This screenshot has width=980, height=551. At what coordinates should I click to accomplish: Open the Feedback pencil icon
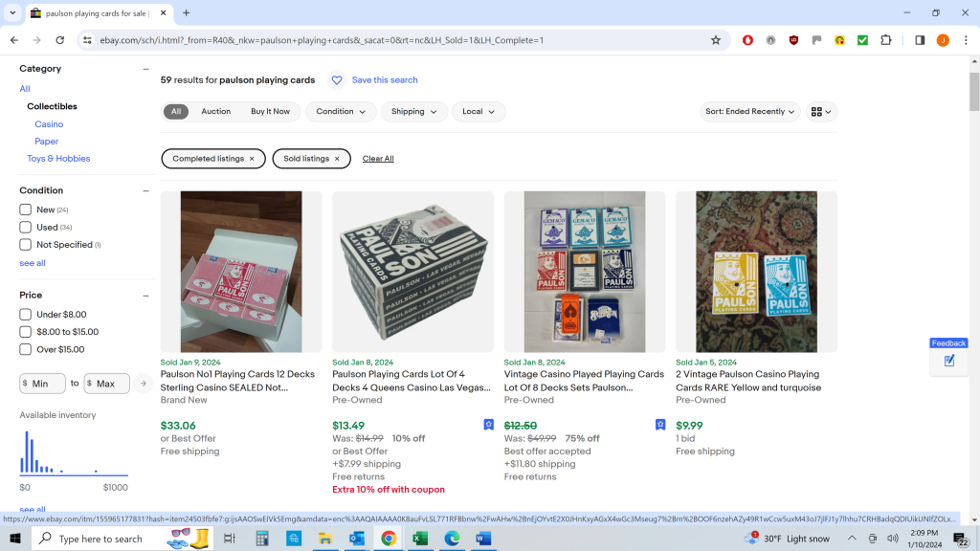(x=949, y=361)
